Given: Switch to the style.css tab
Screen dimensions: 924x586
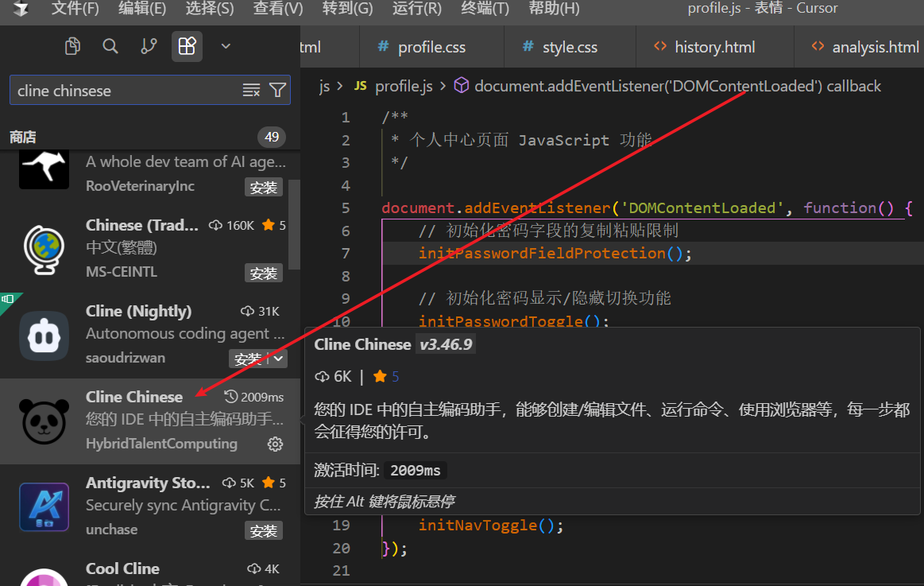Looking at the screenshot, I should click(x=570, y=47).
